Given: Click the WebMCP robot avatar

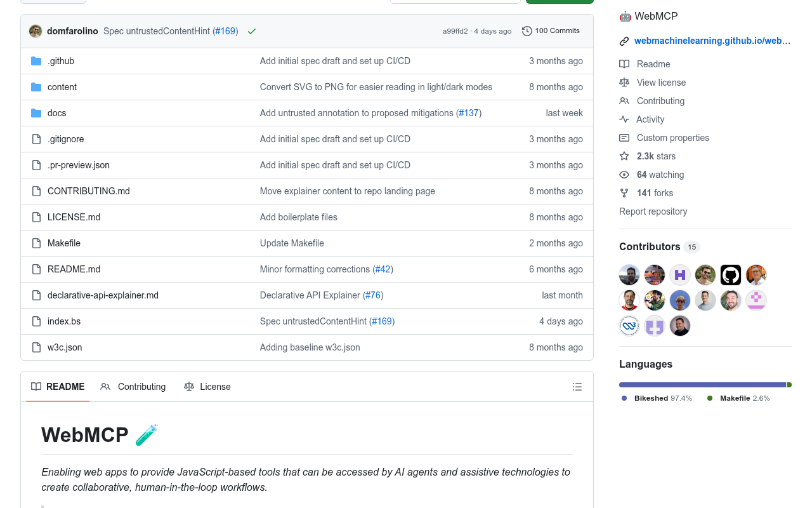Looking at the screenshot, I should pos(625,16).
